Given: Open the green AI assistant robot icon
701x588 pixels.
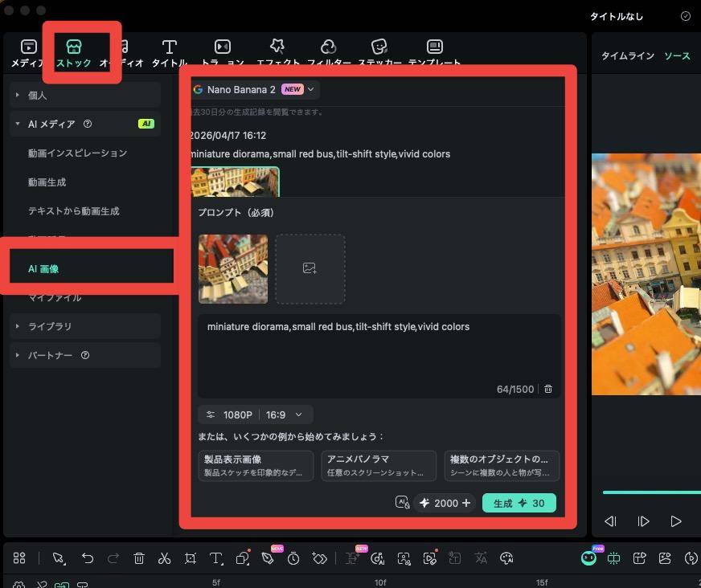Looking at the screenshot, I should [589, 557].
